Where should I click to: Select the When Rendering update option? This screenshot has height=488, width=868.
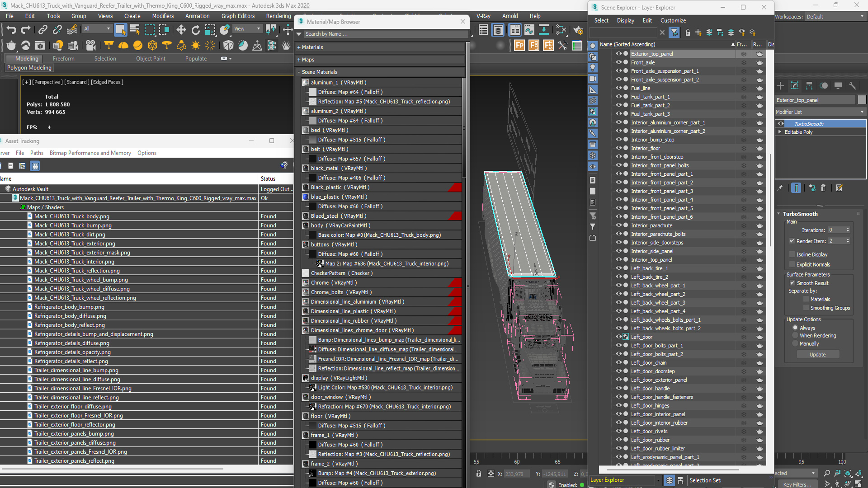pyautogui.click(x=795, y=336)
